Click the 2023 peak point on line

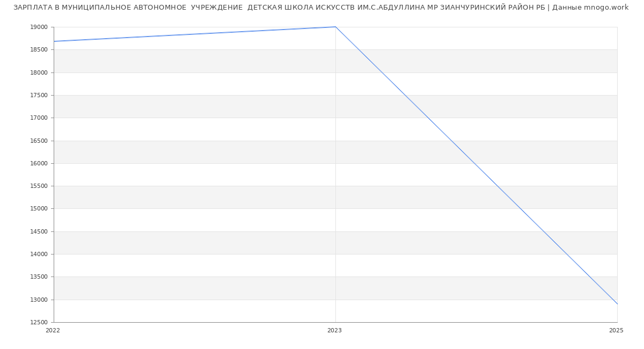[x=335, y=27]
